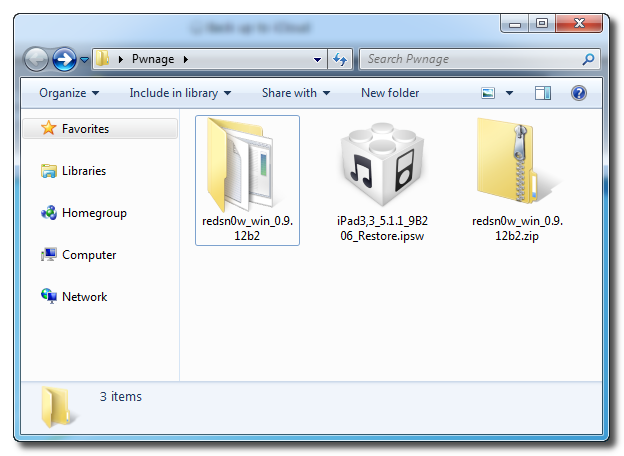The width and height of the screenshot is (624, 456).
Task: Click the Network globe icon
Action: pos(49,296)
